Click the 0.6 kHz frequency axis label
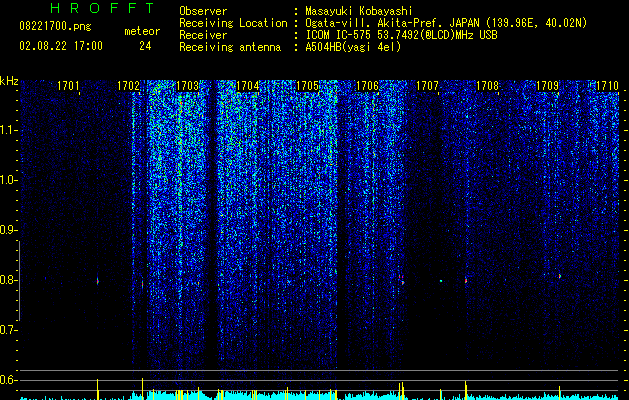 coord(8,380)
